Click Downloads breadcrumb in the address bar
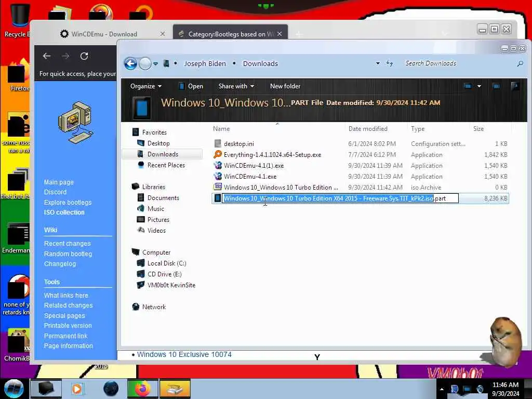Viewport: 532px width, 399px height. point(260,63)
